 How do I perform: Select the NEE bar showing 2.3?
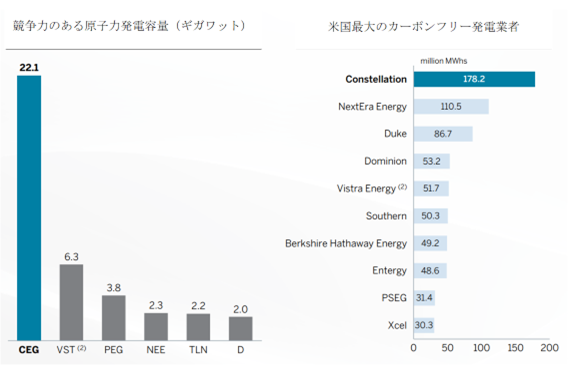tap(156, 327)
